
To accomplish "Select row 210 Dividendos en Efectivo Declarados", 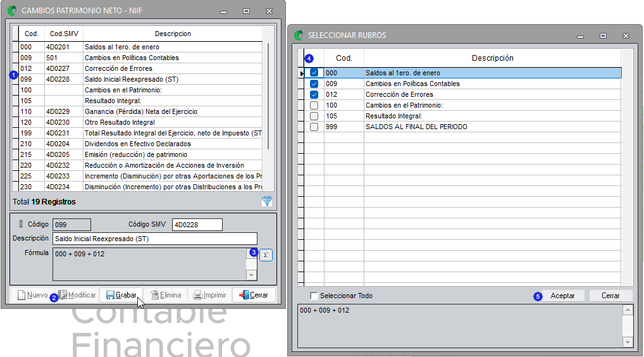I will click(140, 144).
